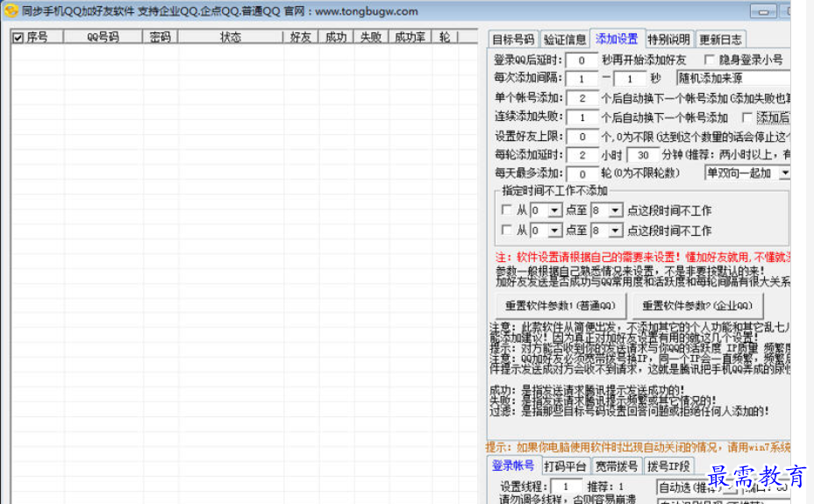The height and width of the screenshot is (504, 814).
Task: Click the 成功率 column header
Action: (x=410, y=37)
